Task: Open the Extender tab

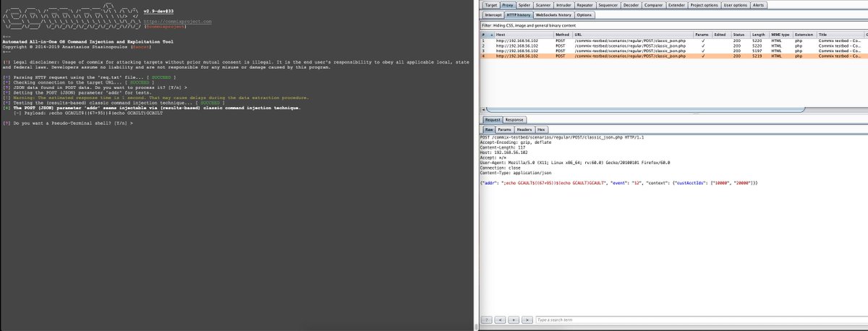Action: (x=677, y=4)
